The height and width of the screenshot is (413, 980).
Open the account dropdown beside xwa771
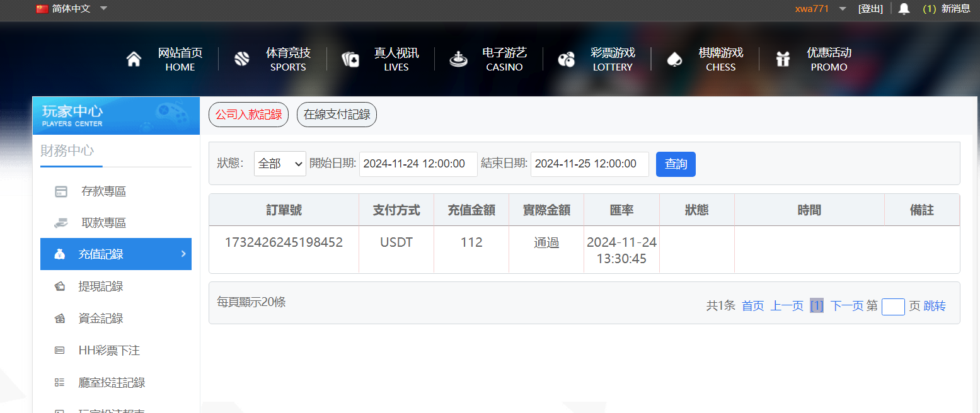tap(843, 9)
